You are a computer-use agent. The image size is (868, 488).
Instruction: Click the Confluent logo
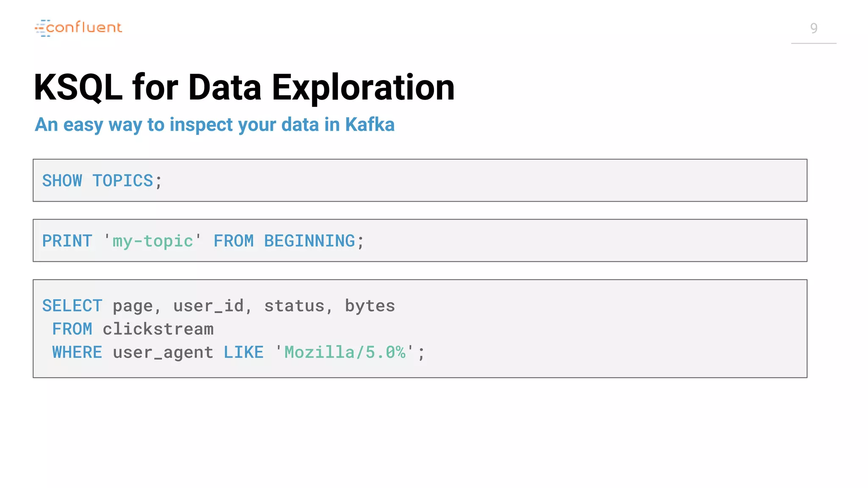[x=78, y=28]
